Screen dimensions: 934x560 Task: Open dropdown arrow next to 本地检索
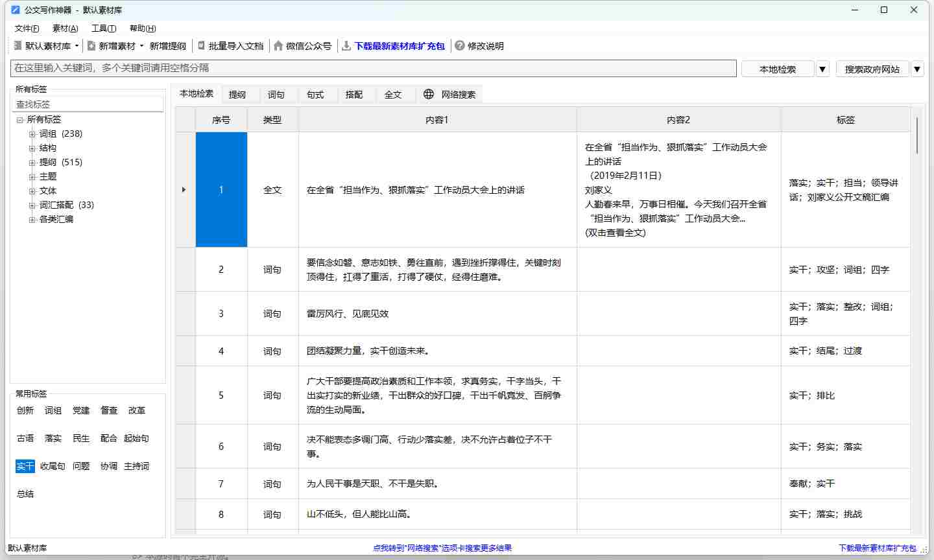tap(822, 69)
